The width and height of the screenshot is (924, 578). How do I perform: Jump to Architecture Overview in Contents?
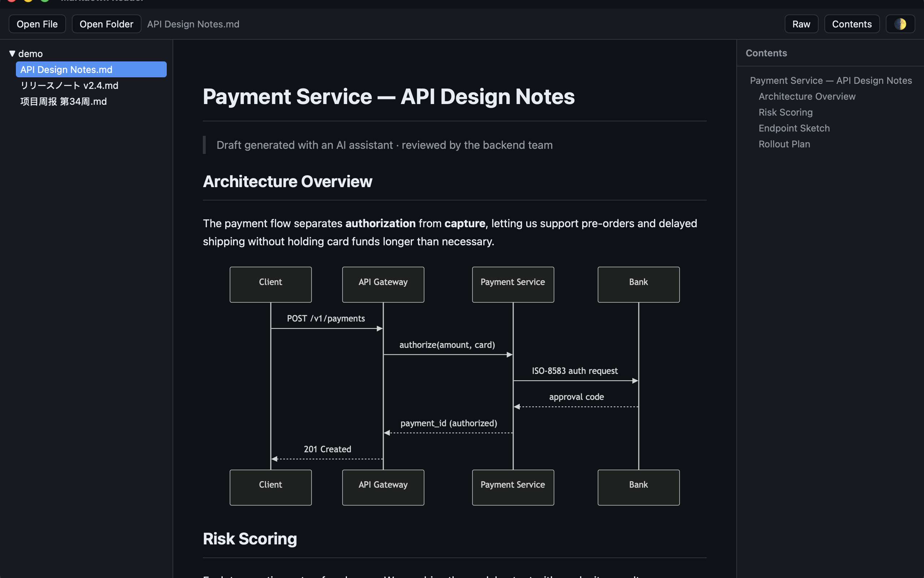click(x=807, y=96)
